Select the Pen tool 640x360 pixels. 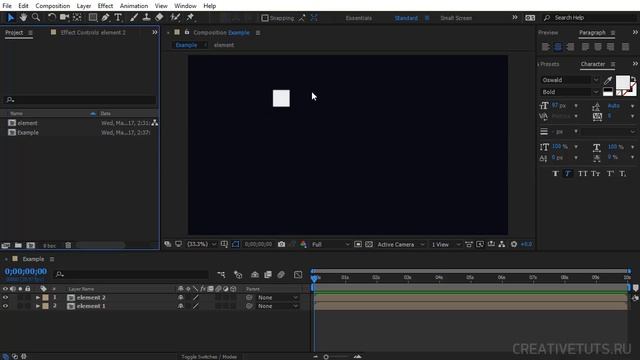pos(105,18)
